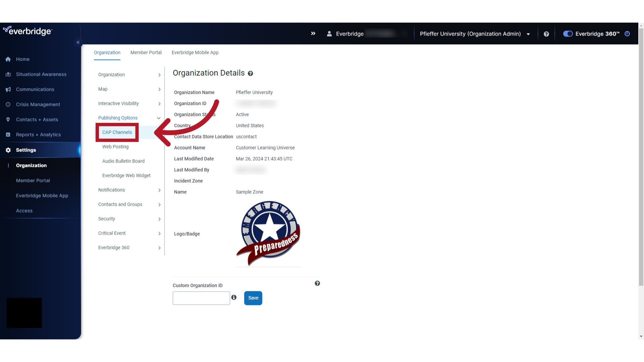Select the Member Portal tab
The image size is (644, 362).
(146, 53)
